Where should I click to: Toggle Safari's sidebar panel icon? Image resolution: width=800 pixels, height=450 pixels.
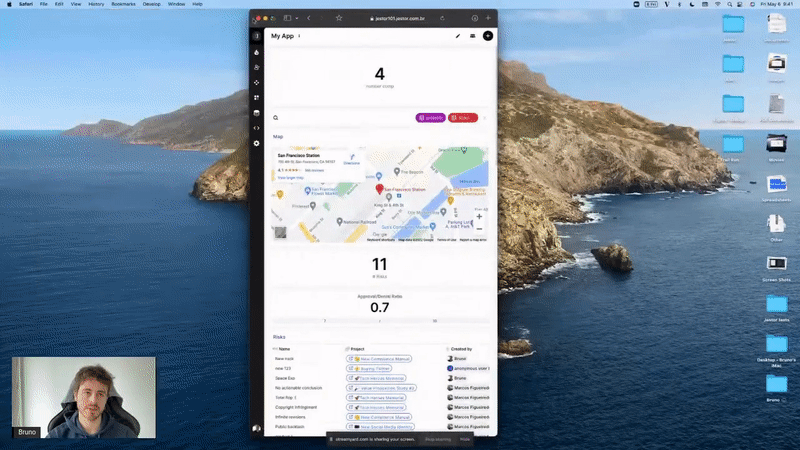click(287, 18)
